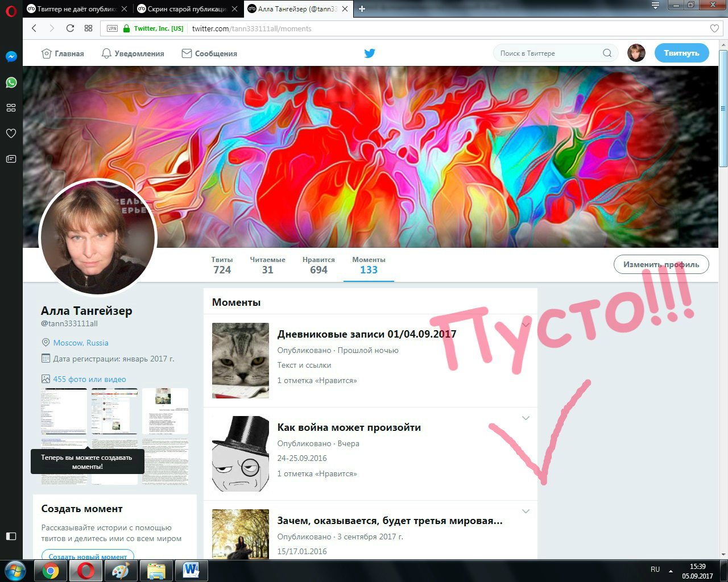
Task: Switch to the Нравится profile tab
Action: pos(318,265)
